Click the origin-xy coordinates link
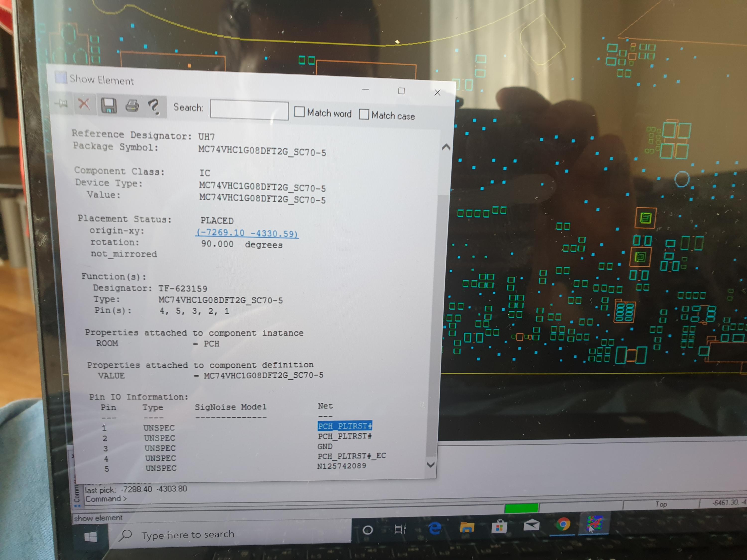This screenshot has height=560, width=747. (x=247, y=233)
